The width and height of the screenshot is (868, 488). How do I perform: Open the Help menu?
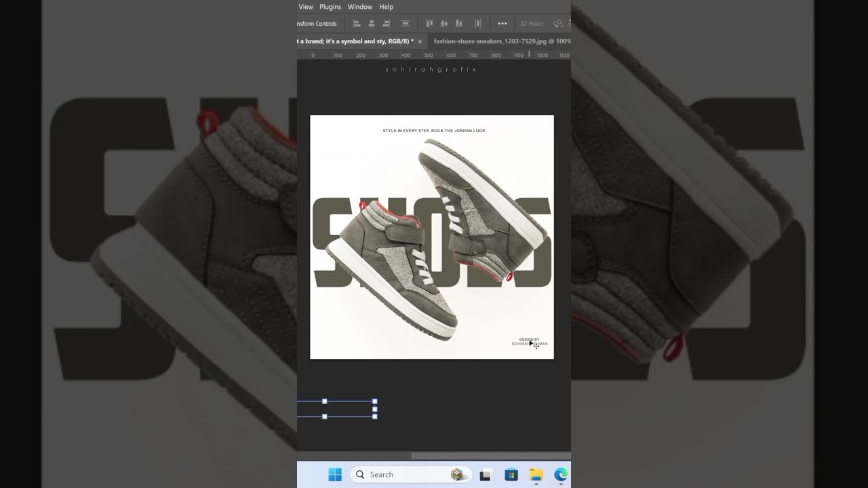[x=386, y=7]
